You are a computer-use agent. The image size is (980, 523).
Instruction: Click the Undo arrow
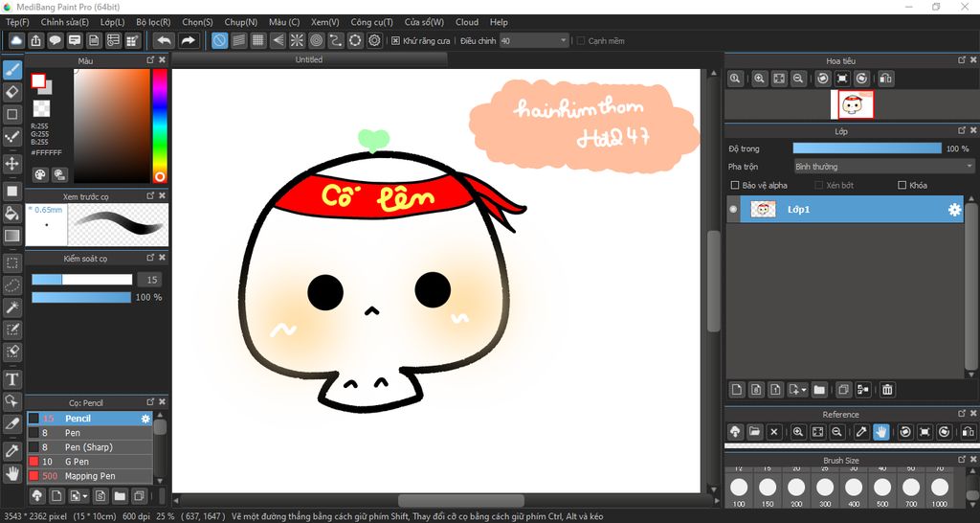point(164,40)
